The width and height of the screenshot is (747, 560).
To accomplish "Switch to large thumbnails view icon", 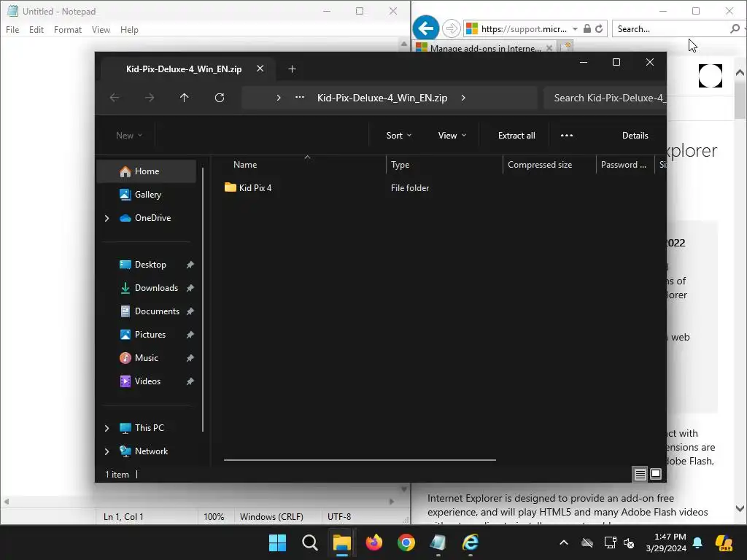I will point(656,474).
